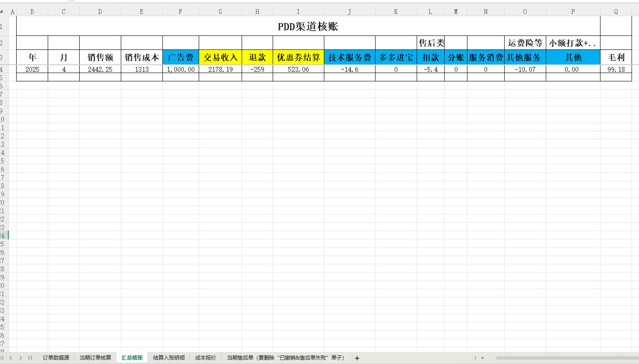Click the 销售成本 header cell
639x364 pixels.
[142, 57]
